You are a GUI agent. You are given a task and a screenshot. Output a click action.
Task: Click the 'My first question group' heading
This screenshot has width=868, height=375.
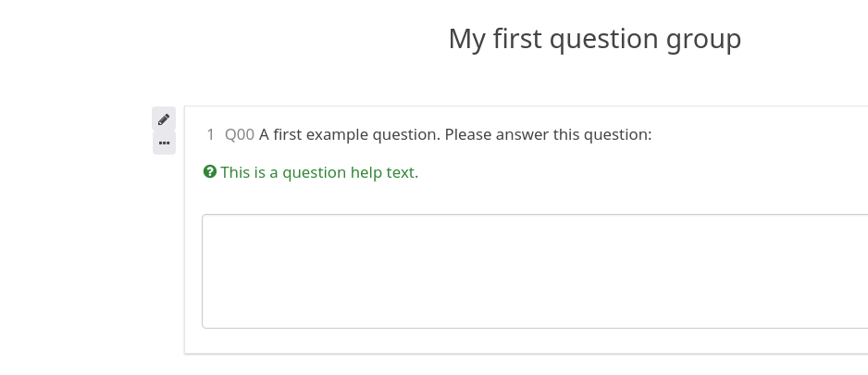click(594, 39)
